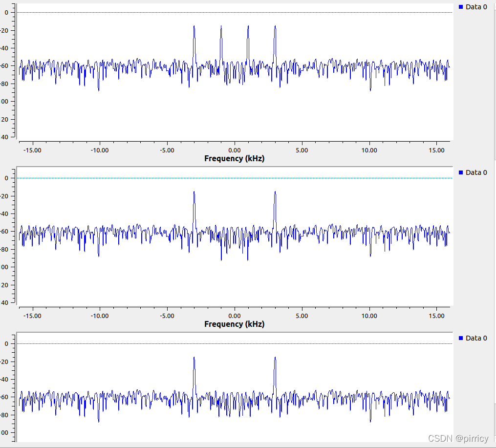
Task: Click the CSDN @pirricy watermark text
Action: pyautogui.click(x=458, y=438)
